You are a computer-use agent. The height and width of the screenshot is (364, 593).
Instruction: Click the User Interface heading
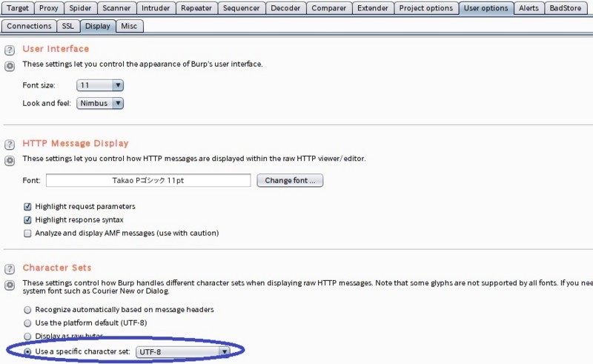56,49
